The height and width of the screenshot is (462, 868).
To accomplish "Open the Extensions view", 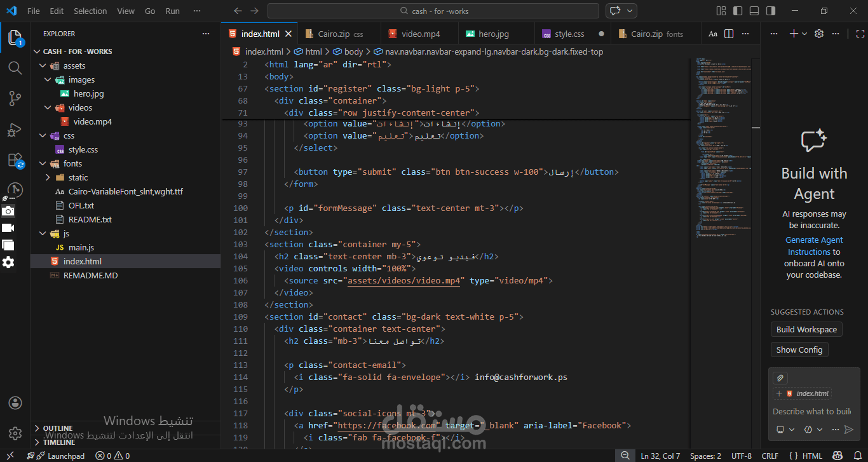I will click(15, 160).
